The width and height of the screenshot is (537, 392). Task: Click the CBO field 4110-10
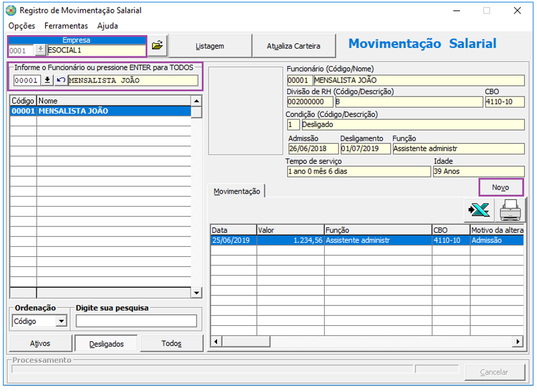(505, 102)
